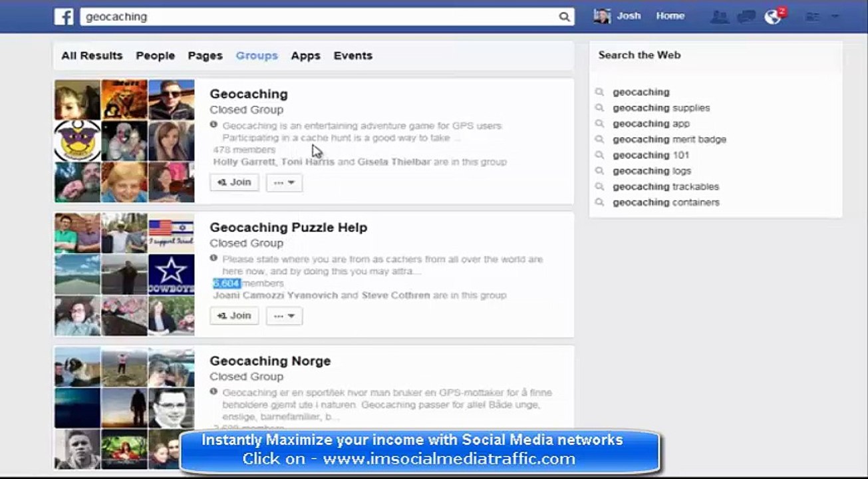Join the Geocaching group
Viewport: 868px width, 479px height.
[x=234, y=182]
